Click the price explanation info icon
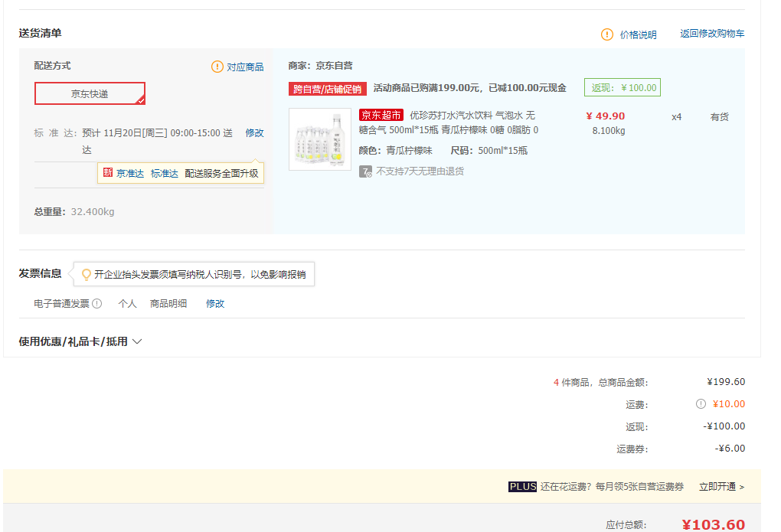Screen dimensions: 781x532 606,34
